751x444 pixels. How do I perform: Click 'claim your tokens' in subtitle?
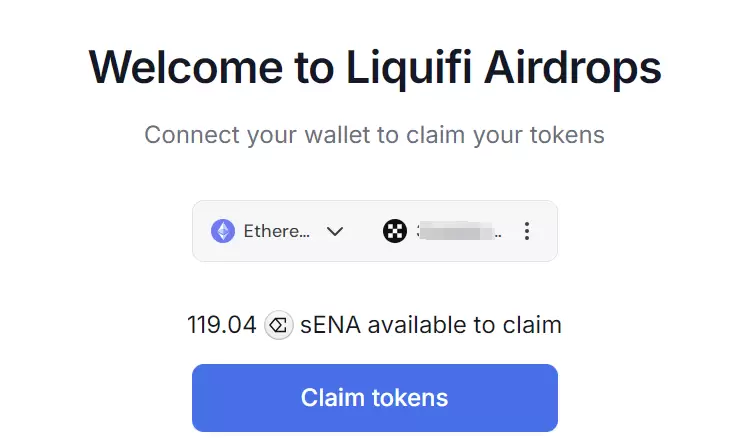coord(505,135)
